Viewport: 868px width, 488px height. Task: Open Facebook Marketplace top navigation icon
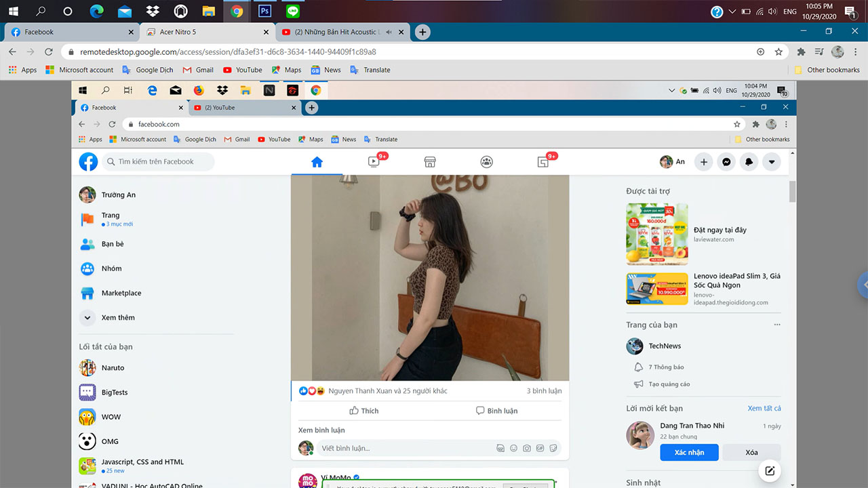pyautogui.click(x=430, y=162)
